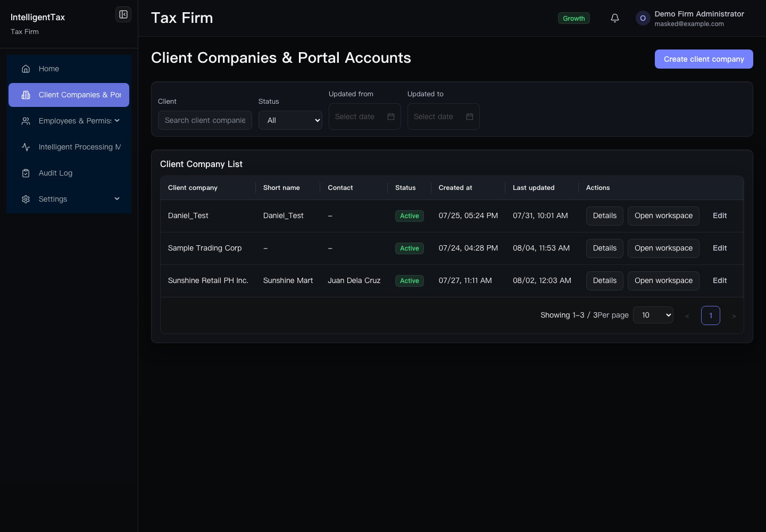Click the Intelligent Processing pulse icon
Image resolution: width=766 pixels, height=532 pixels.
[x=26, y=147]
